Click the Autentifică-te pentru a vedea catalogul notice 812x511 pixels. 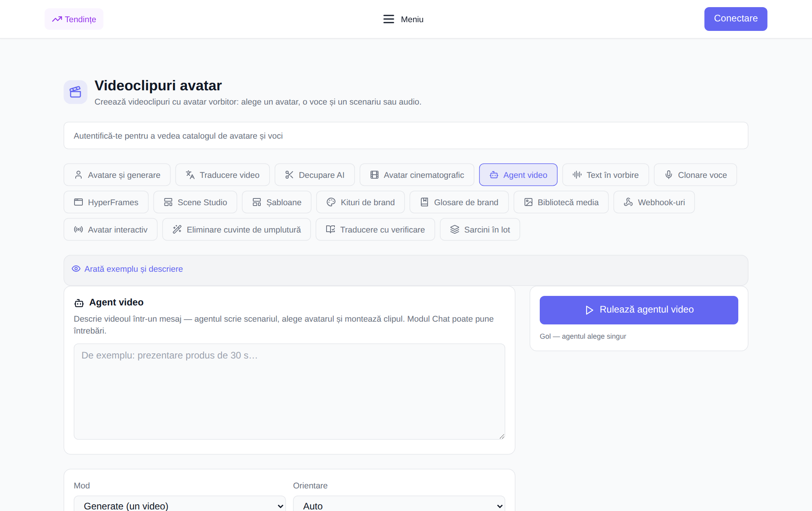[406, 135]
